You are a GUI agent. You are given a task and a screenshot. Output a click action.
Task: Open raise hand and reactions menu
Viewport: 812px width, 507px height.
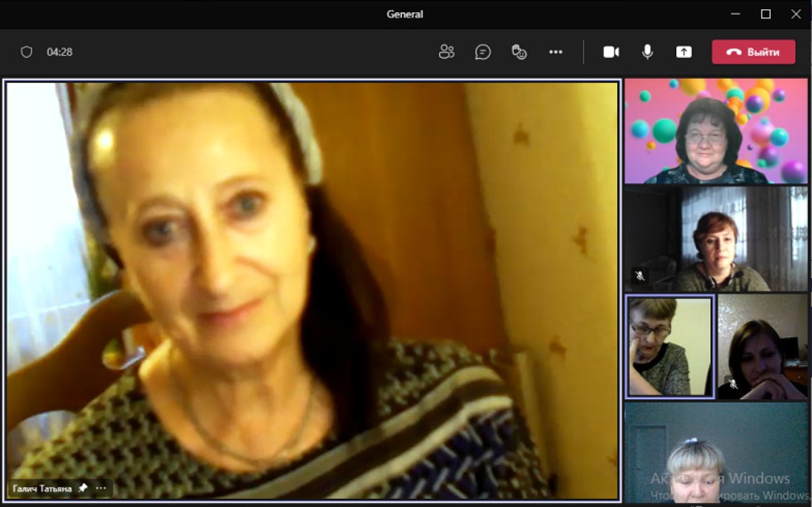[x=520, y=52]
